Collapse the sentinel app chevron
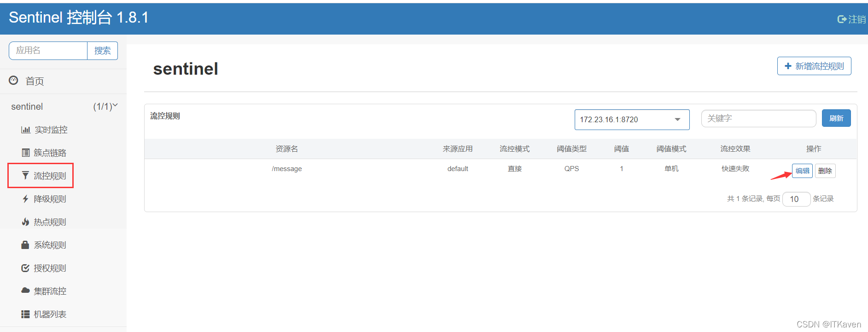Viewport: 868px width, 332px height. 115,106
